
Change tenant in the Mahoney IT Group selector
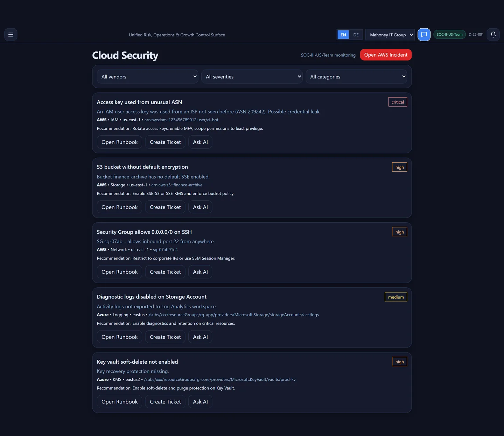390,35
